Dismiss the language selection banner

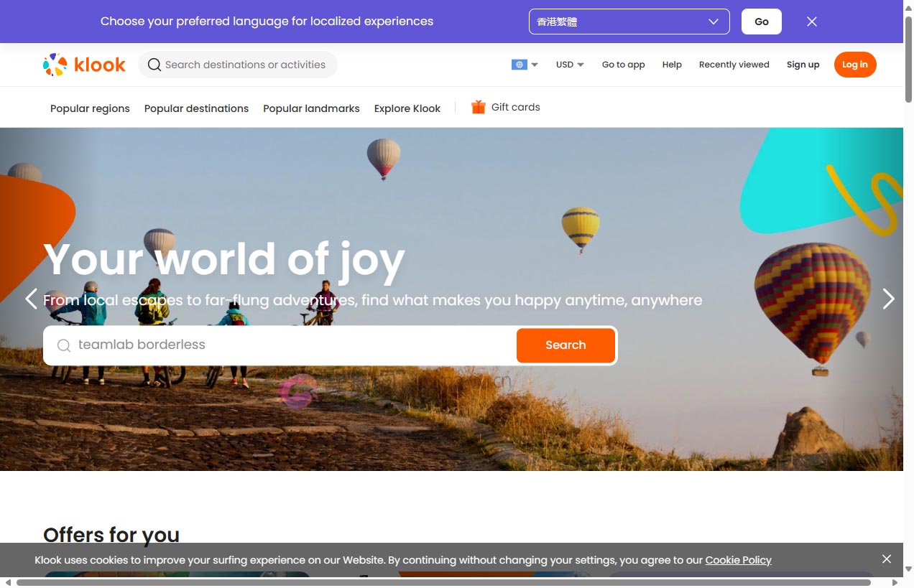click(812, 22)
